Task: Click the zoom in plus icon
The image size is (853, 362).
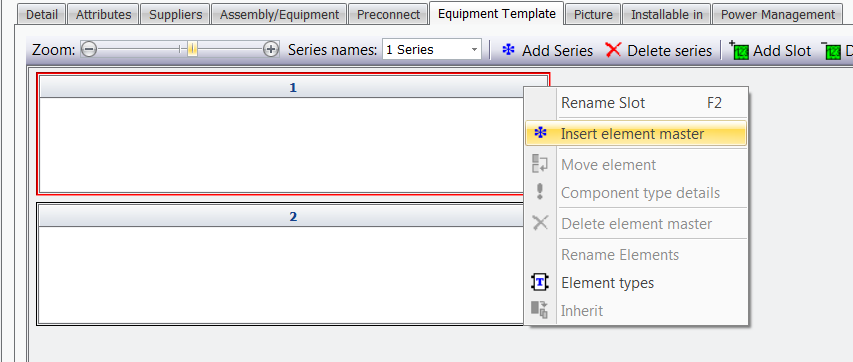Action: pyautogui.click(x=271, y=50)
